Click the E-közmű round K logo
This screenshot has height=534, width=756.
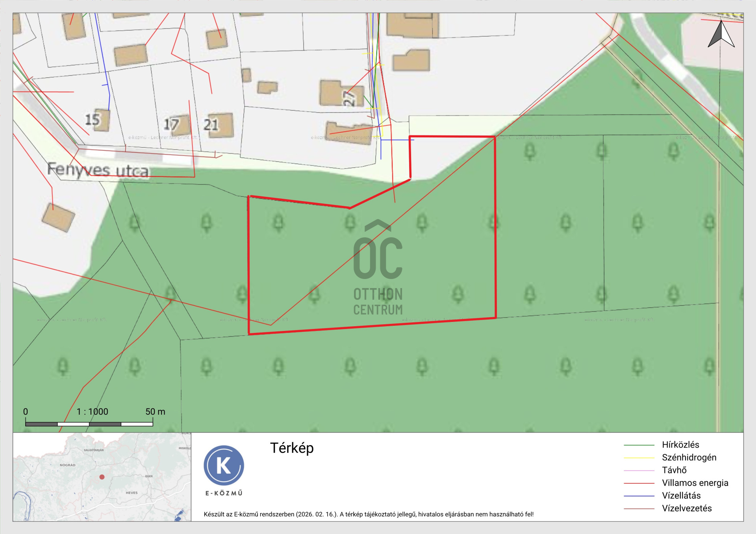click(224, 466)
